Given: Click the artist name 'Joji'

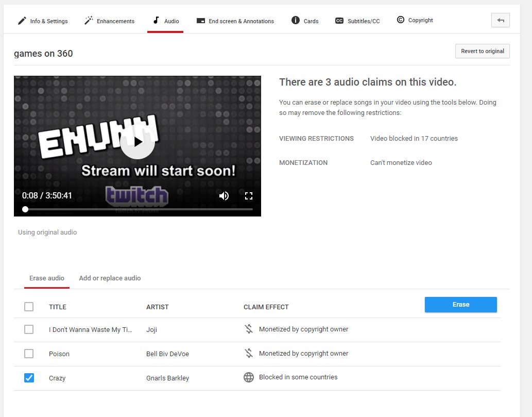Looking at the screenshot, I should tap(151, 330).
